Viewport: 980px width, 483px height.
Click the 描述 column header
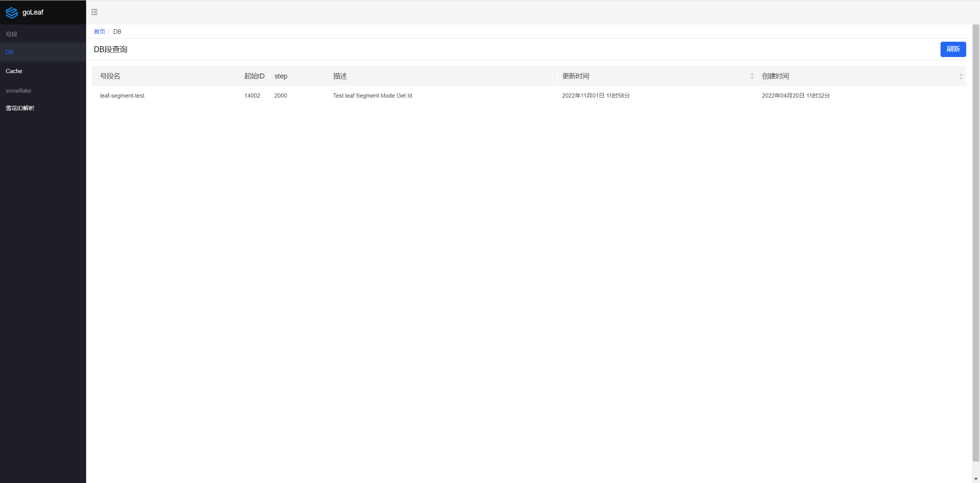[x=443, y=76]
